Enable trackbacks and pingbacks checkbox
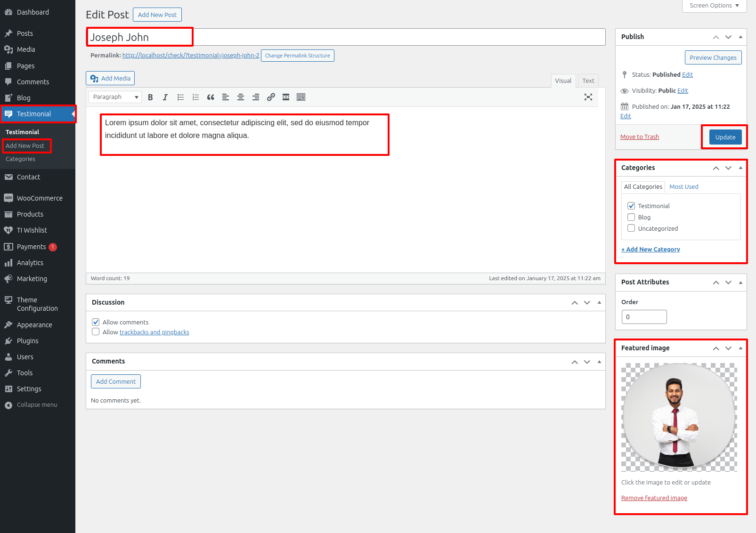 tap(96, 332)
